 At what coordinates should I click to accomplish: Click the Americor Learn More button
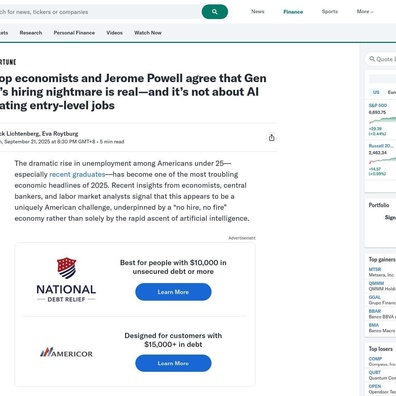coord(173,363)
